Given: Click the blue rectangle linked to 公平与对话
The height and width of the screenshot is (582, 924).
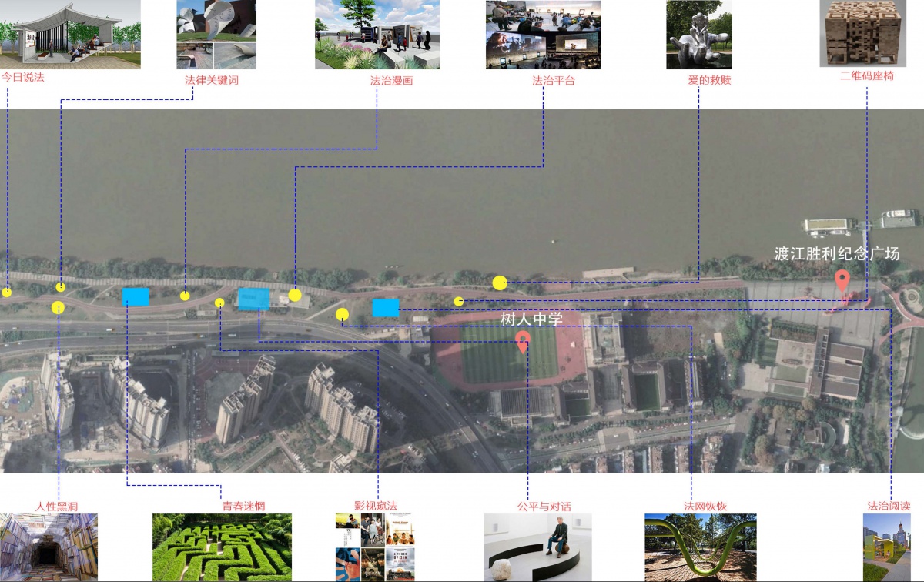Looking at the screenshot, I should (x=254, y=299).
